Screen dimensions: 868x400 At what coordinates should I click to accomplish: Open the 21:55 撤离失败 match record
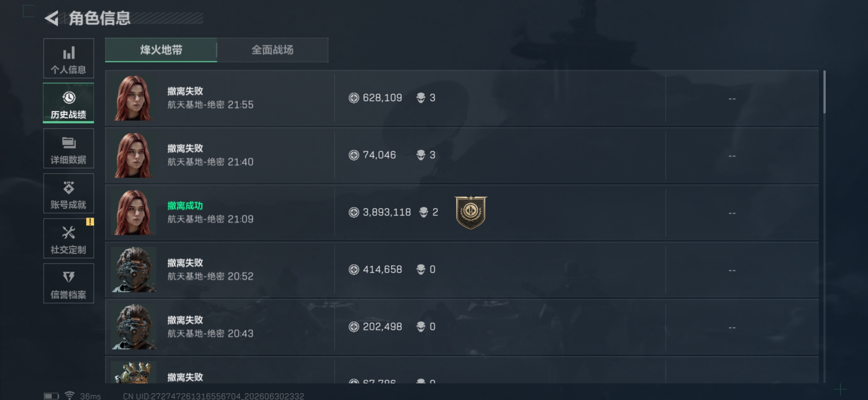[x=462, y=98]
